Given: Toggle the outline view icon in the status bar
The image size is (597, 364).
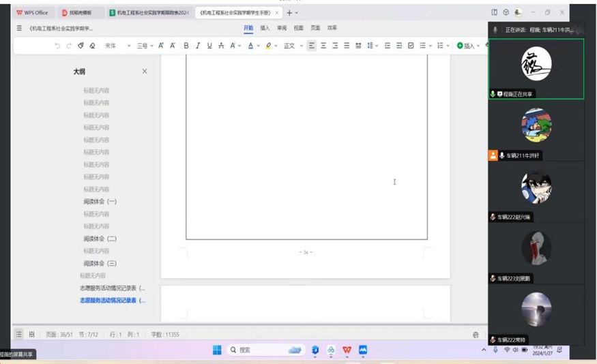Looking at the screenshot, I should pyautogui.click(x=19, y=335).
